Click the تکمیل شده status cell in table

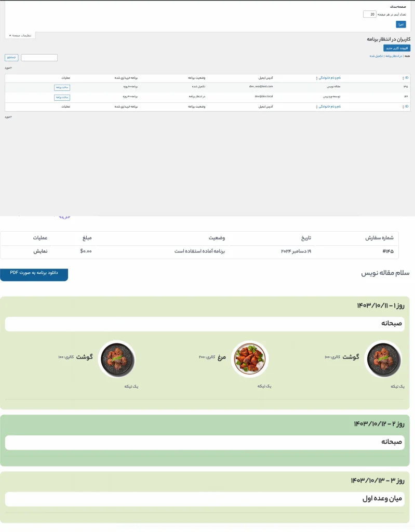[198, 87]
